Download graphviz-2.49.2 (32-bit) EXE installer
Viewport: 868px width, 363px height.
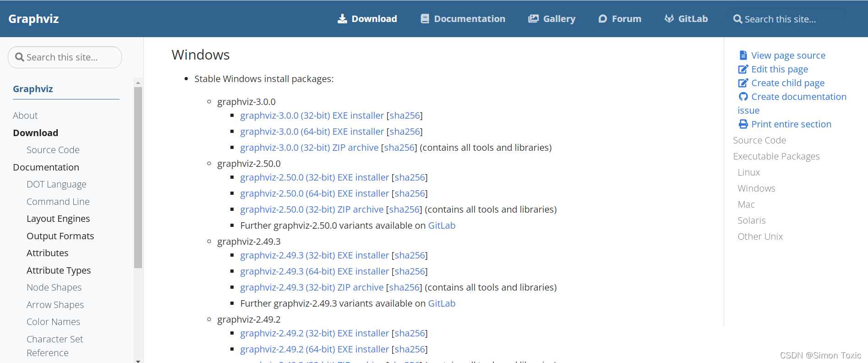(x=315, y=333)
